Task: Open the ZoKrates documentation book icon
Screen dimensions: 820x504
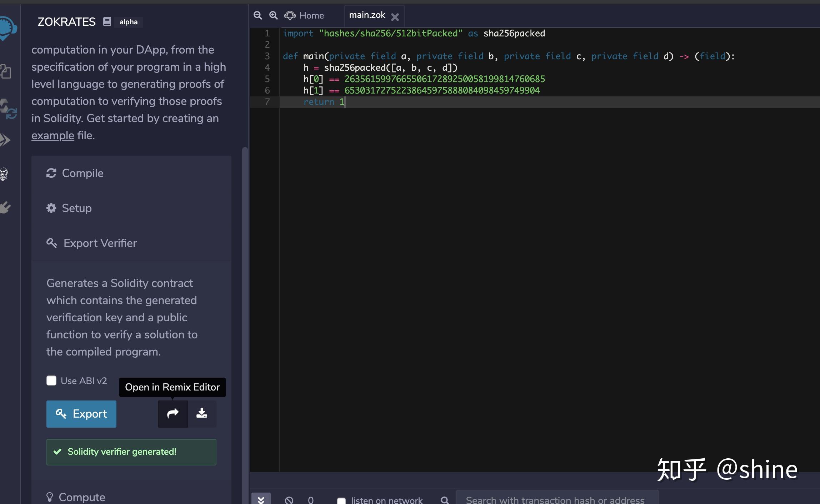Action: pyautogui.click(x=107, y=22)
